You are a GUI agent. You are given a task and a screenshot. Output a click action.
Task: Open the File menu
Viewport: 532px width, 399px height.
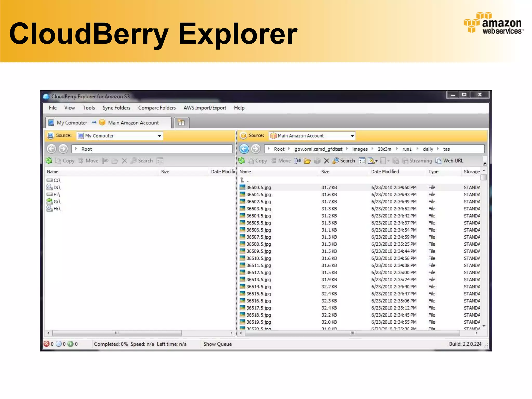pyautogui.click(x=53, y=108)
